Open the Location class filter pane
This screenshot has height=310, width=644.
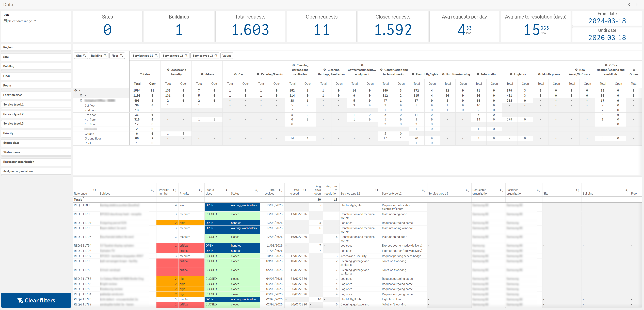(x=36, y=95)
